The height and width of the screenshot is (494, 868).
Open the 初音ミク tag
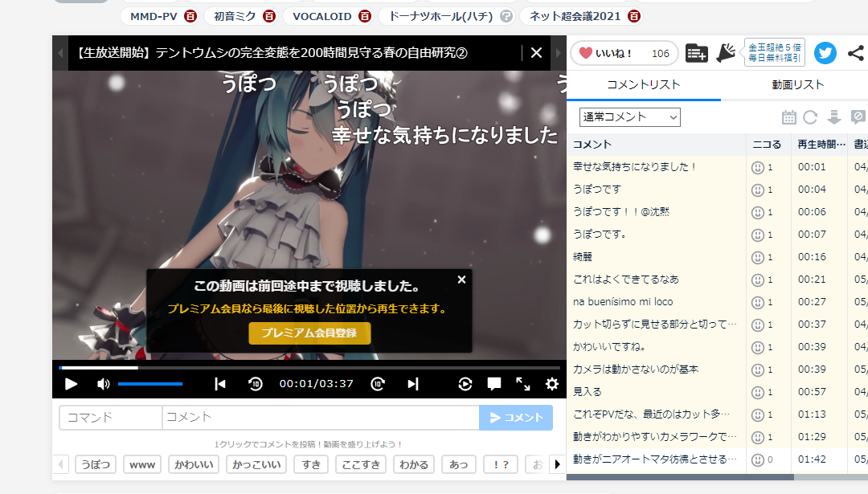click(x=235, y=17)
